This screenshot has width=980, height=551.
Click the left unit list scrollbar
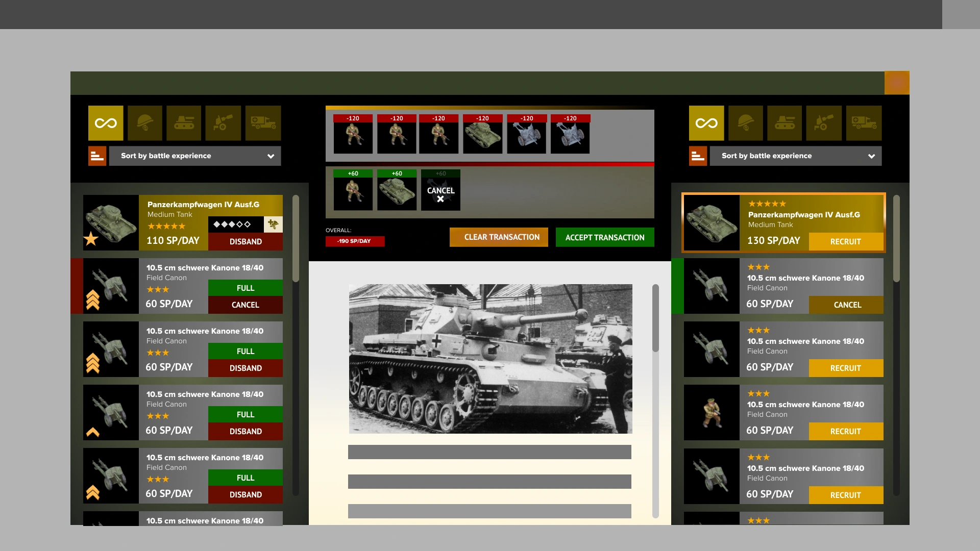(x=296, y=238)
